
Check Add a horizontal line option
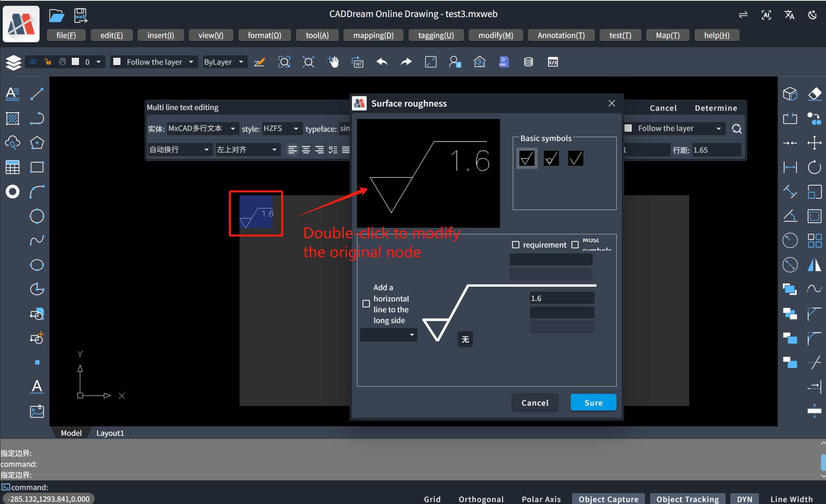[x=366, y=304]
